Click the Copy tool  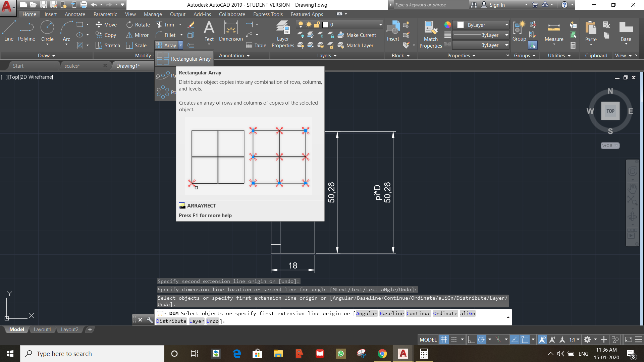(106, 35)
